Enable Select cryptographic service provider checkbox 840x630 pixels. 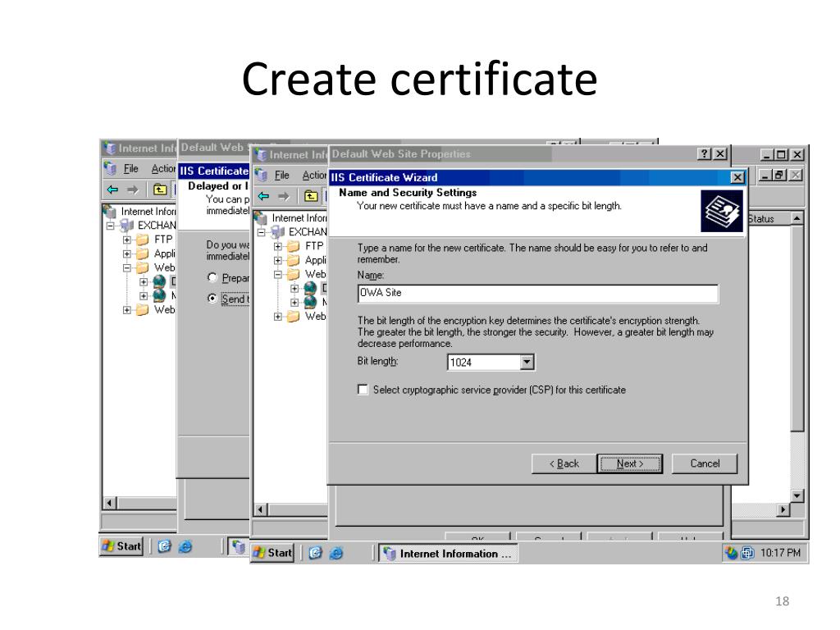coord(363,390)
